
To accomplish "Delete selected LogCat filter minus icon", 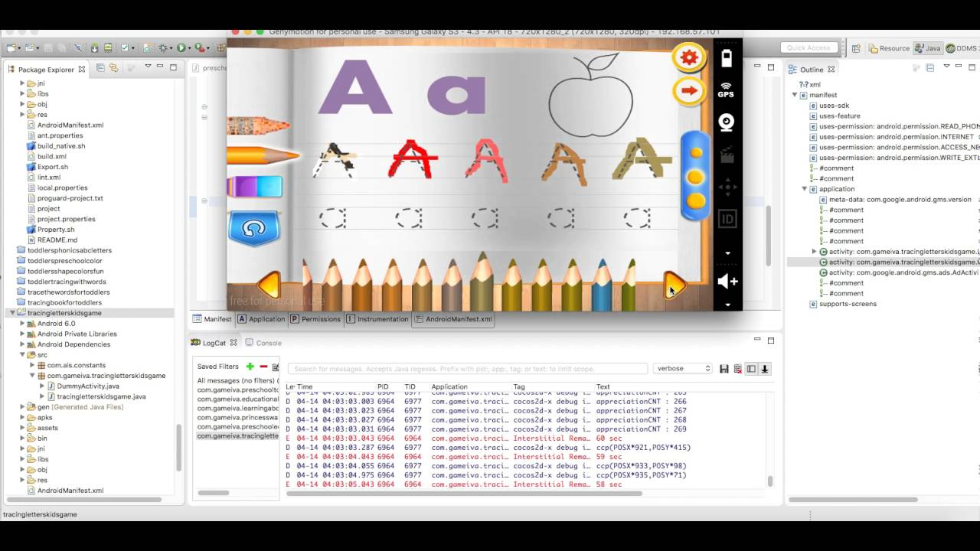I will tap(263, 367).
